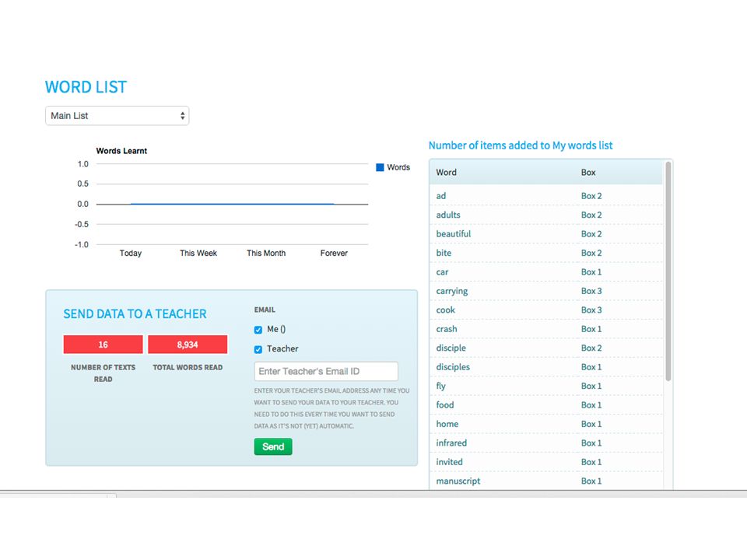Image resolution: width=747 pixels, height=560 pixels.
Task: Click the Forever chart axis label
Action: [x=334, y=253]
